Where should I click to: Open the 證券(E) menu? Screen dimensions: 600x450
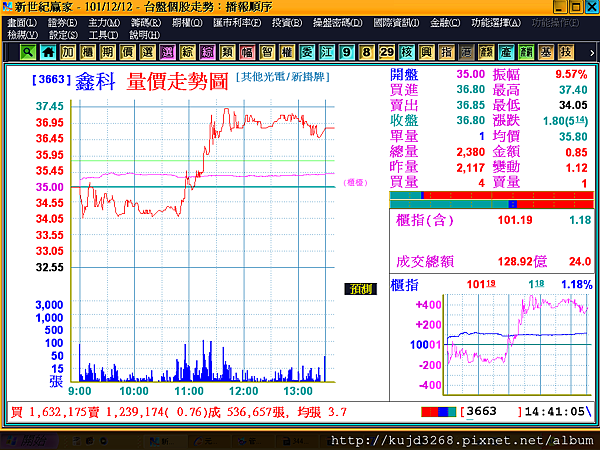62,23
